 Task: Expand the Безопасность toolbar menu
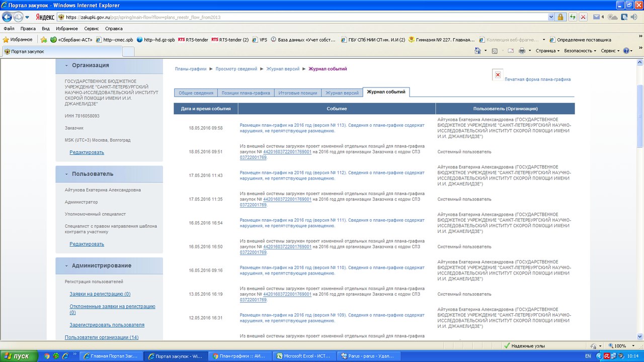pyautogui.click(x=580, y=51)
